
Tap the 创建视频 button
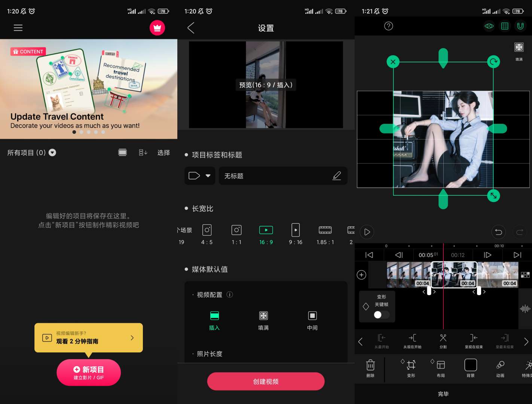pos(266,382)
